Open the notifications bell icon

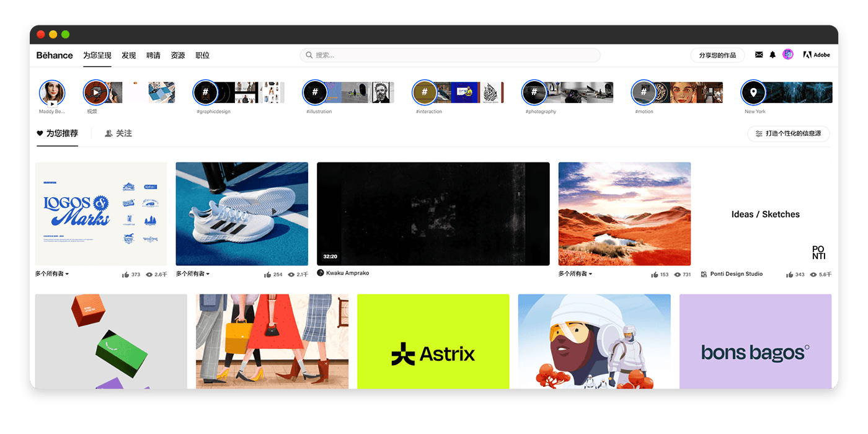click(773, 55)
